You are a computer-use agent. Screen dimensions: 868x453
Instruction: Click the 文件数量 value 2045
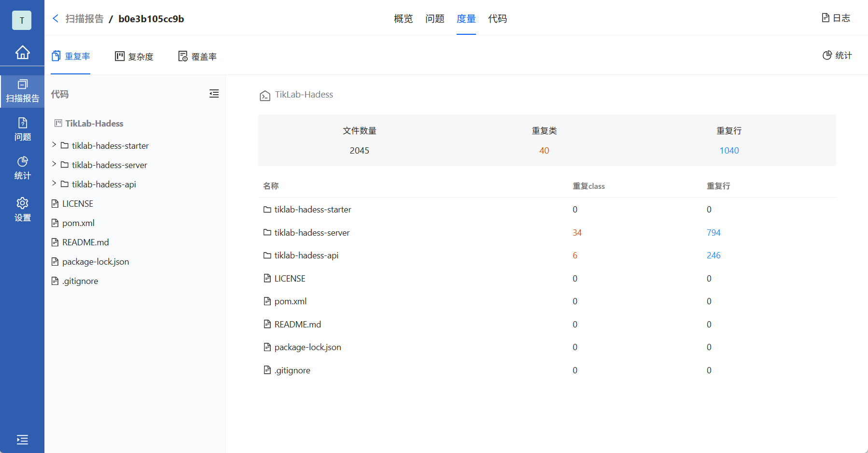coord(359,151)
